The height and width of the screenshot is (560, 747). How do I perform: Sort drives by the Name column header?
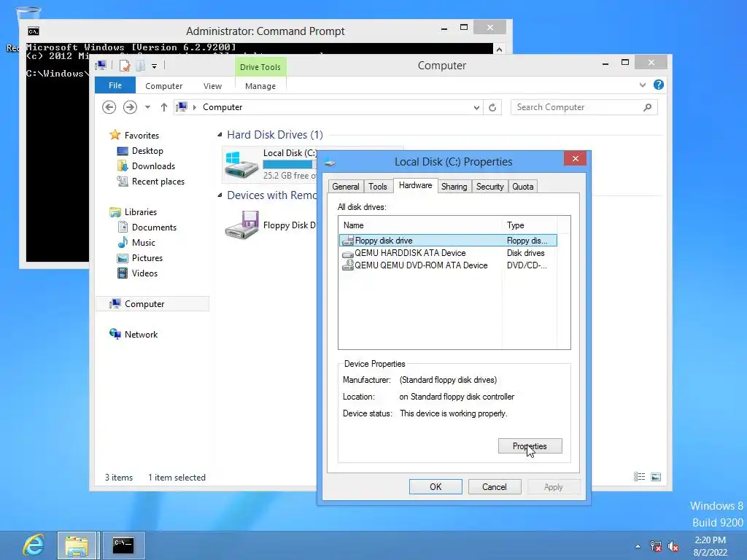coord(420,225)
